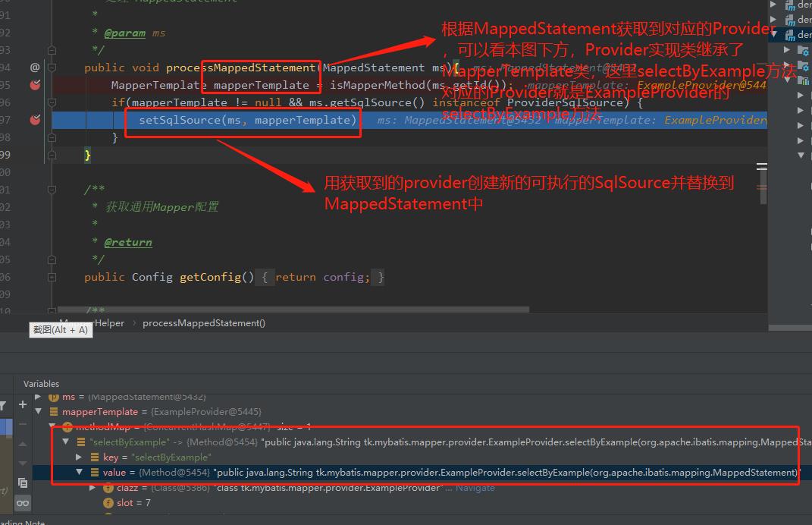Click getConfig method name on line 106
This screenshot has width=812, height=525.
pyautogui.click(x=210, y=277)
